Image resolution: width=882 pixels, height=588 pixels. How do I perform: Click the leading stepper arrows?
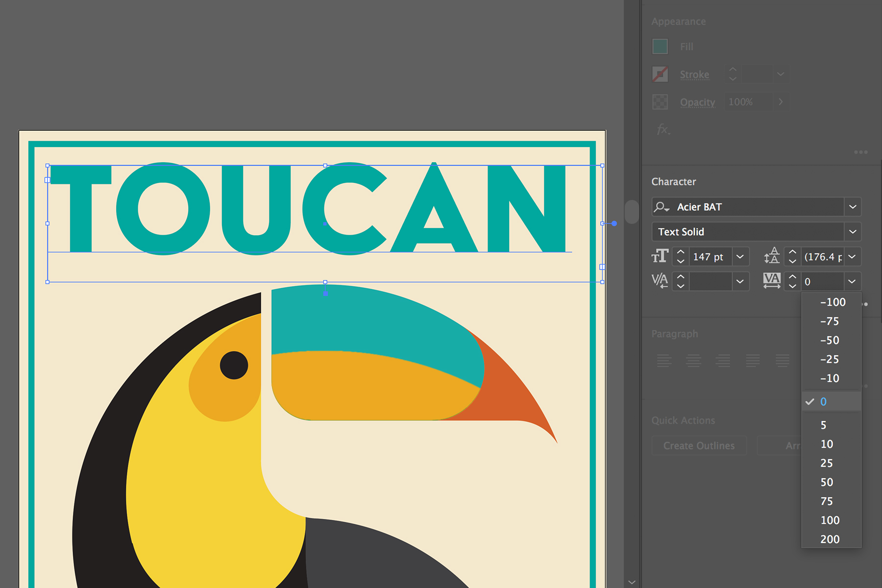point(792,257)
